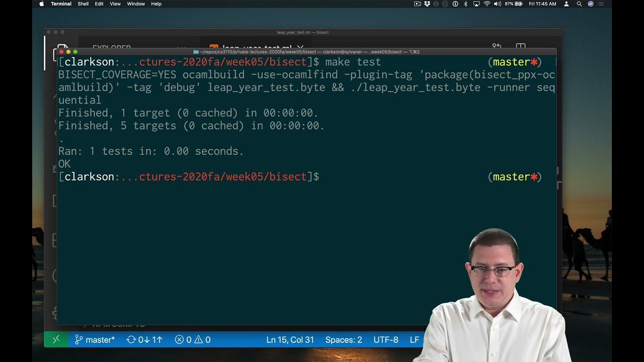
Task: Click 'Finished, 5 targets' output line
Action: point(192,126)
